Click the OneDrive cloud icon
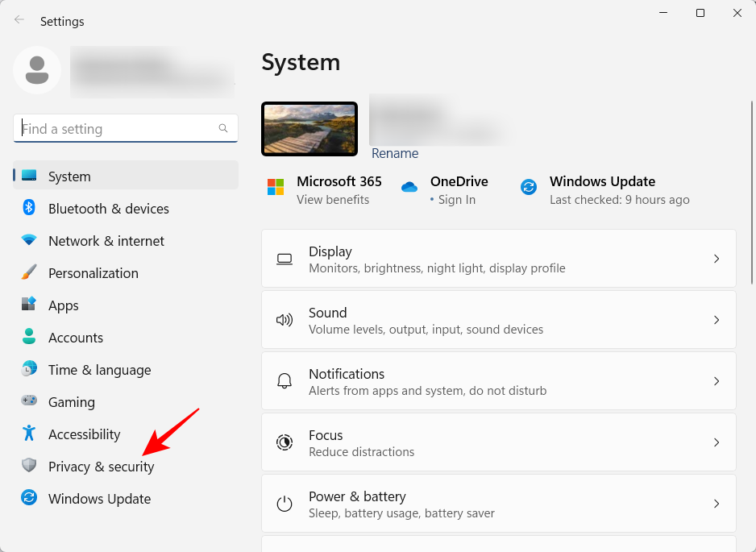 coord(409,186)
